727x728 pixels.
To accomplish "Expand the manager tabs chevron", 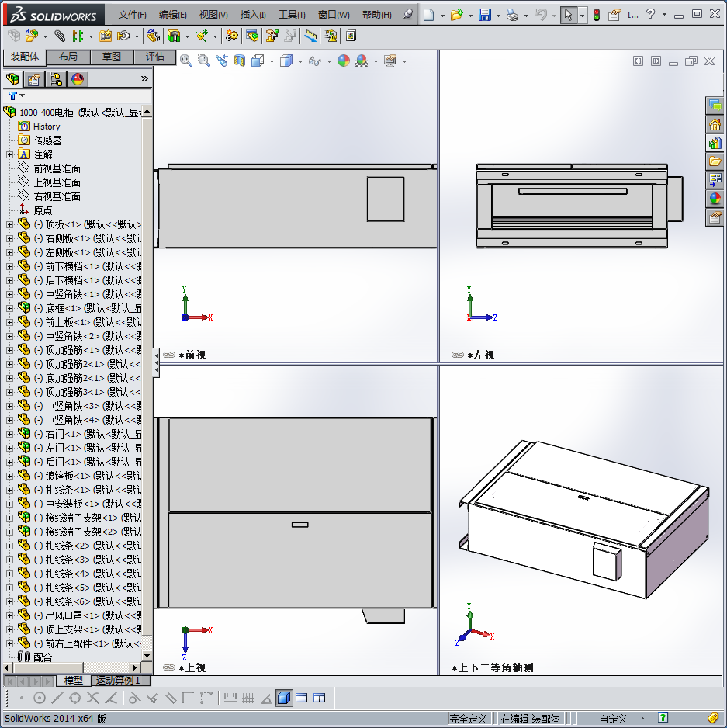I will (x=144, y=79).
